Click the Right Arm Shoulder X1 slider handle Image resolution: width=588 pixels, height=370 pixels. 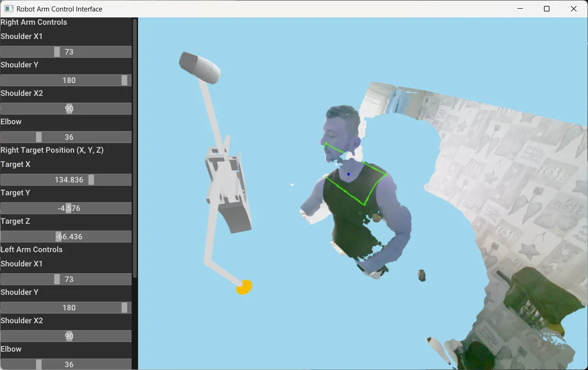tap(57, 52)
